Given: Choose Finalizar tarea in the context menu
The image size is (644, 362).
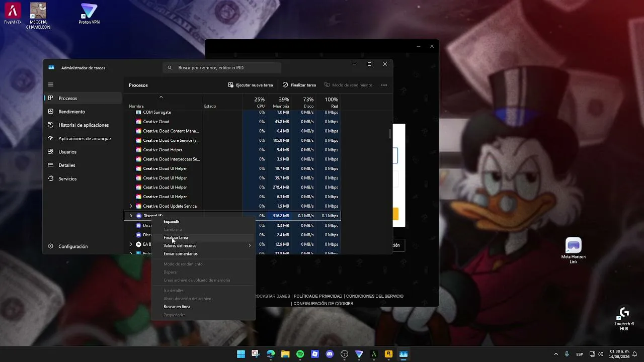Looking at the screenshot, I should coord(203,238).
